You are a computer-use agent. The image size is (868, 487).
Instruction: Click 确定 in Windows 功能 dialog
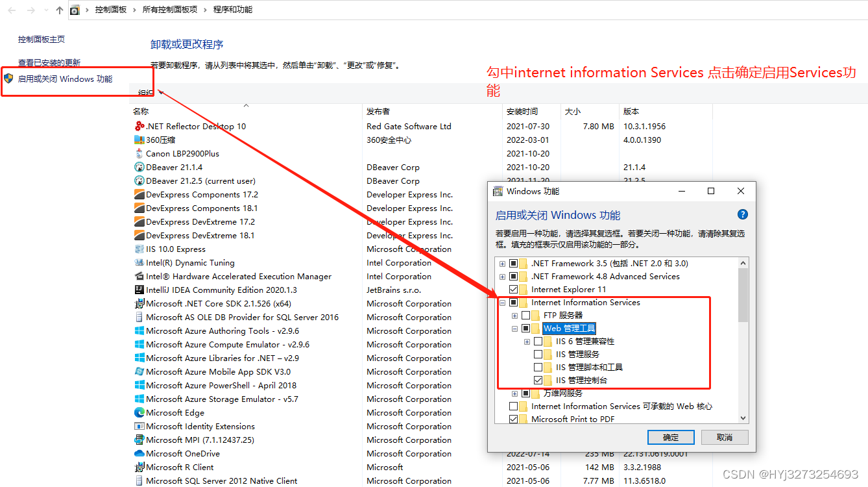[x=671, y=437]
